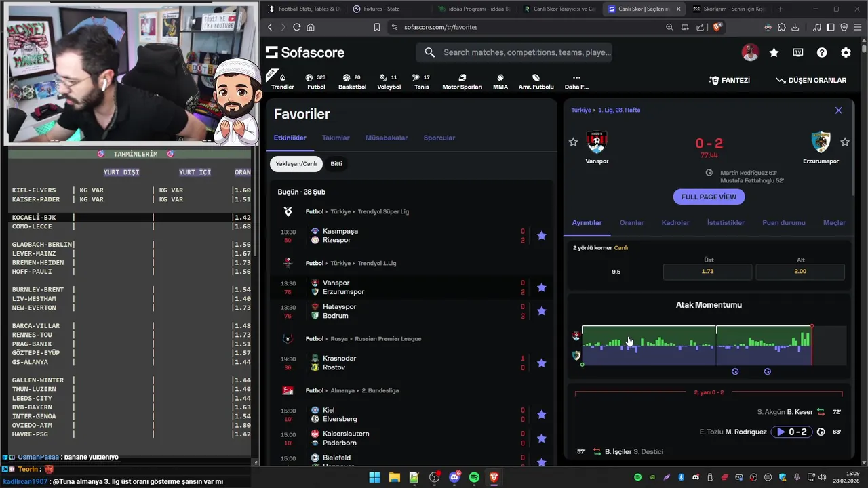Unfavorite the Vanspor–Erzurumspor match star

tap(541, 287)
